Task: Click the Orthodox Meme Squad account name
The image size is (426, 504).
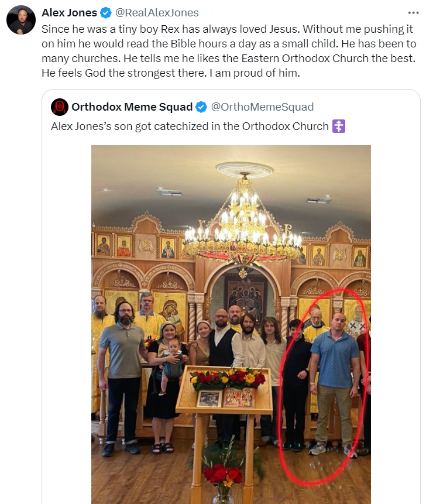Action: tap(132, 107)
